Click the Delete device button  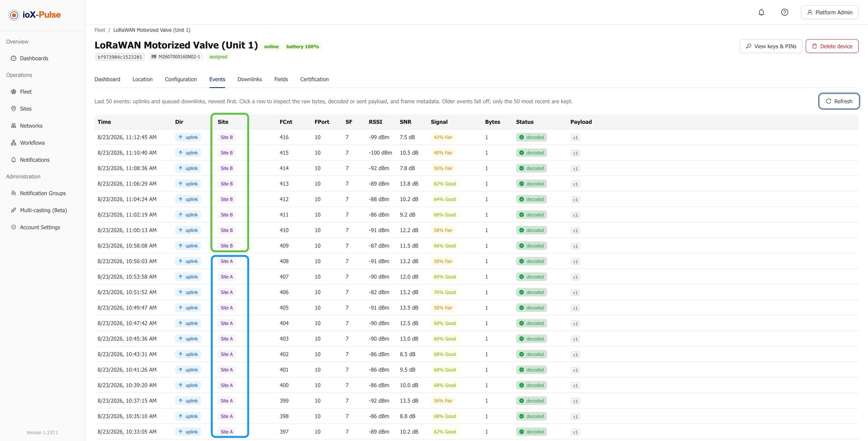point(832,46)
